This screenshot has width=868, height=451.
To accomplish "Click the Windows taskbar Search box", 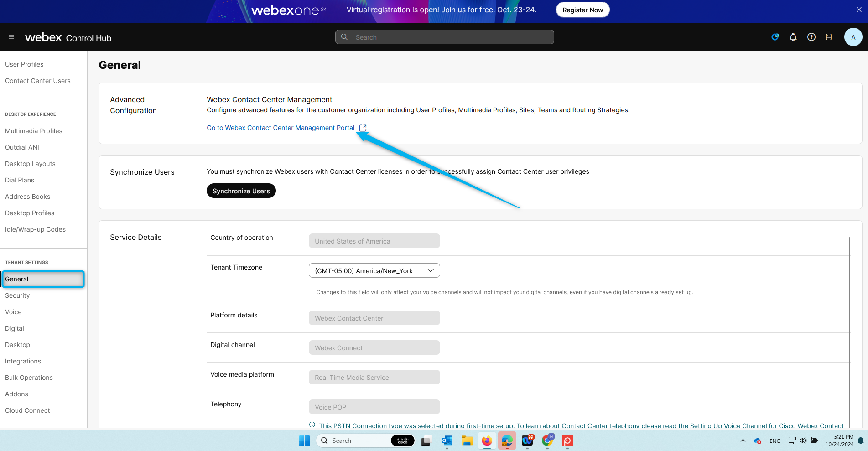I will (x=365, y=441).
